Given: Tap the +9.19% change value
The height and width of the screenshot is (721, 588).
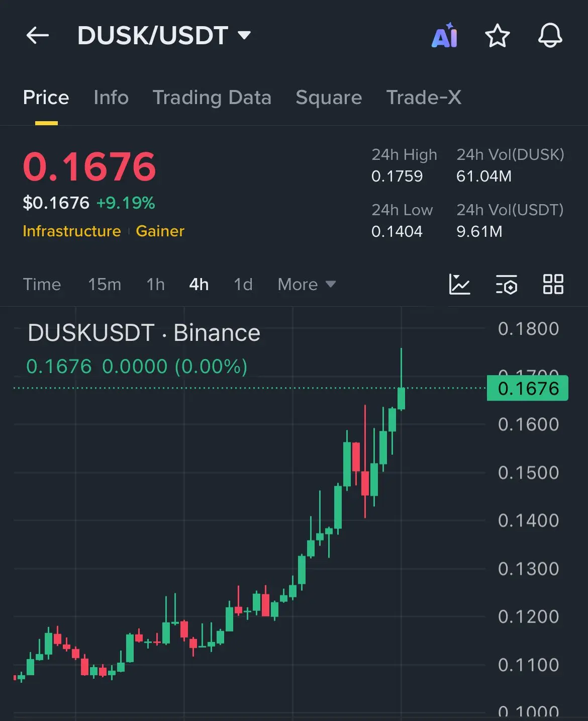Looking at the screenshot, I should pyautogui.click(x=126, y=203).
